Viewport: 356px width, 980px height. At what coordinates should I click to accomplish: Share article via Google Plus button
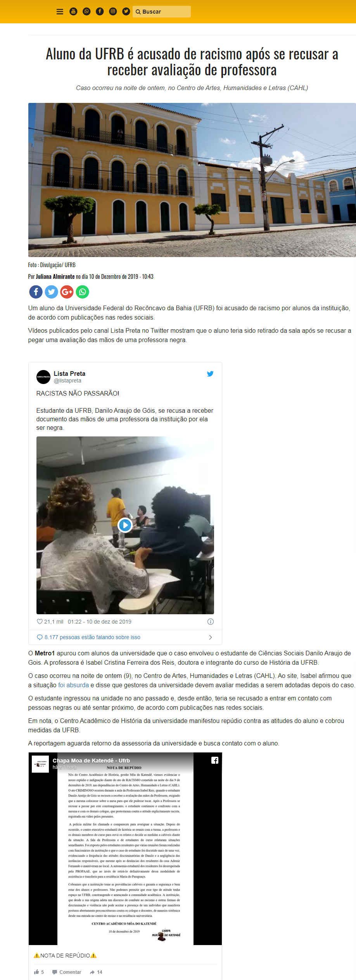click(67, 292)
